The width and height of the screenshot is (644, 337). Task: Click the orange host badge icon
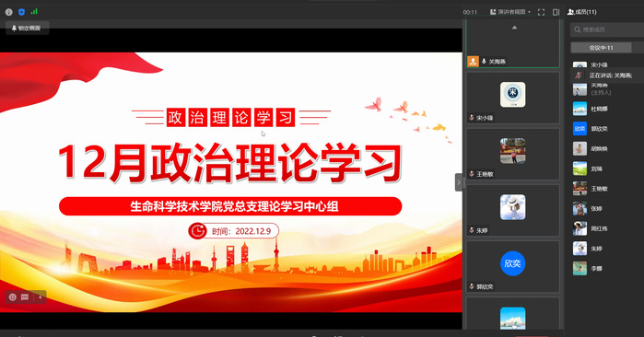coord(474,61)
